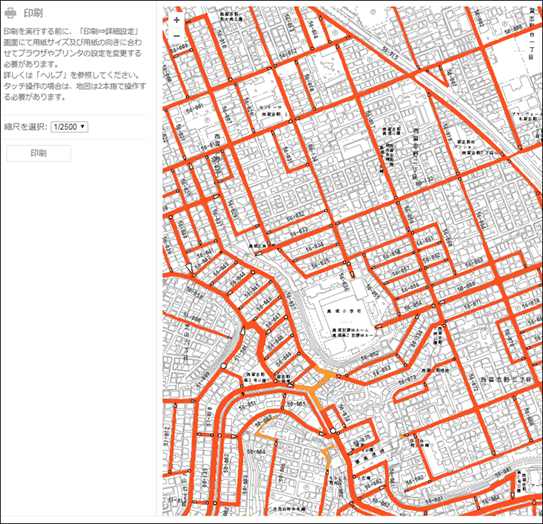Screen dimensions: 543x524
Task: Click the 56-069 road label
Action: (466, 288)
